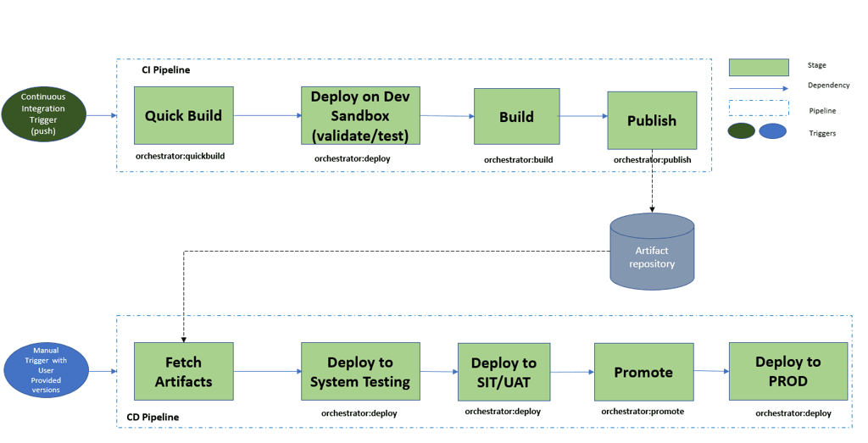Select the Deploy to PROD stage

pyautogui.click(x=788, y=371)
